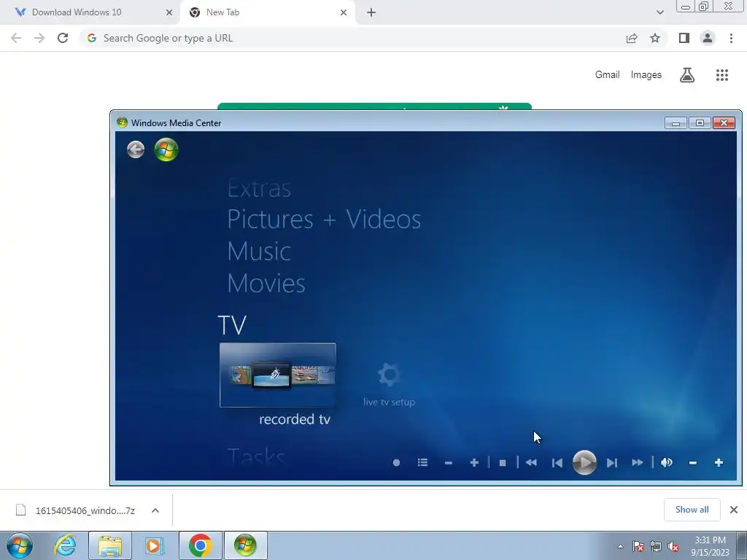The height and width of the screenshot is (560, 747).
Task: Open live tv setup gear
Action: click(x=390, y=385)
